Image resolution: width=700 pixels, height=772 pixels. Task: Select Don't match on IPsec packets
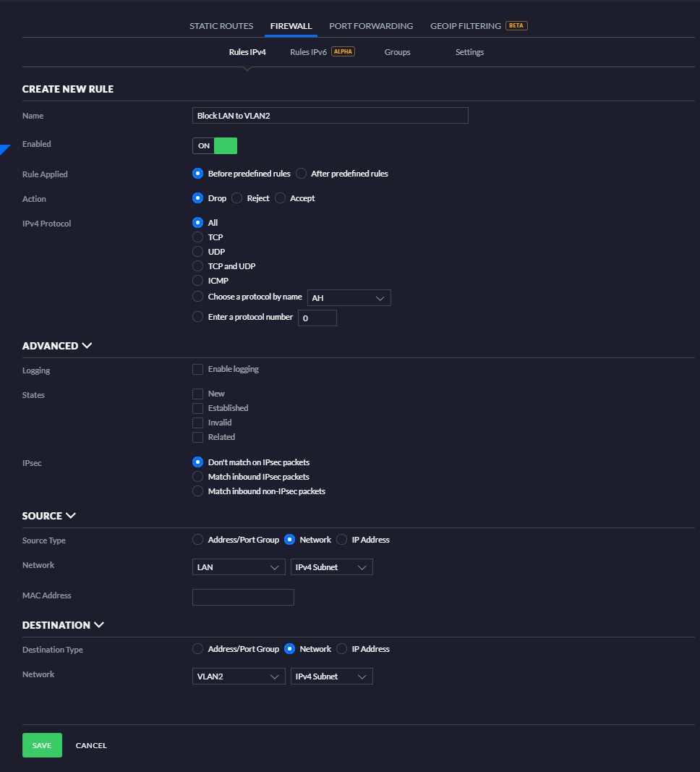197,462
